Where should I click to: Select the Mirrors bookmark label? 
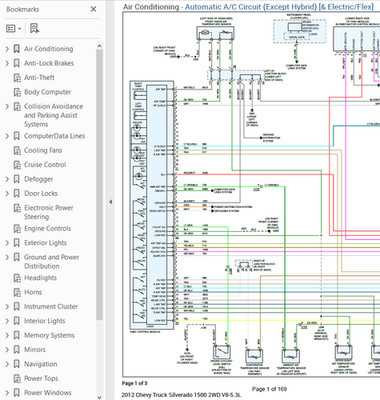[x=35, y=350]
